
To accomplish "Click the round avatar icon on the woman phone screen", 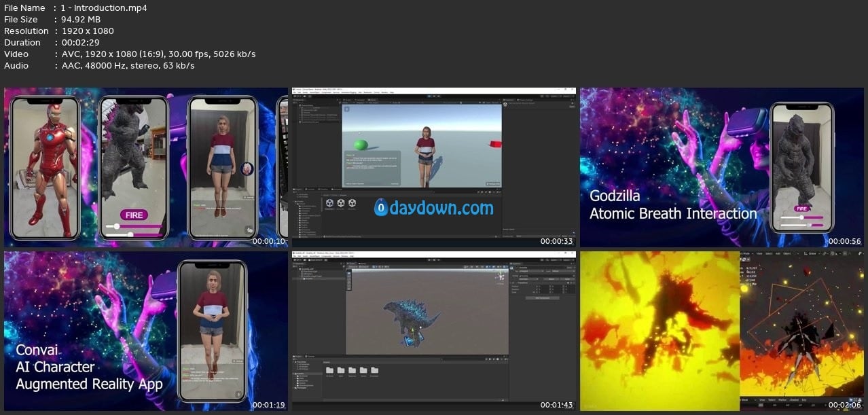I will click(246, 168).
